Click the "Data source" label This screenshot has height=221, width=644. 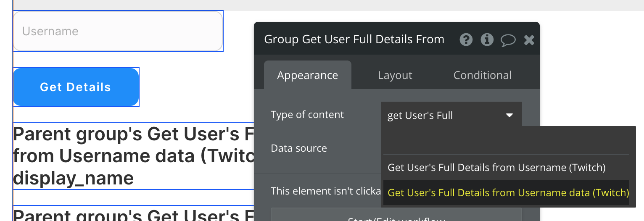(299, 148)
